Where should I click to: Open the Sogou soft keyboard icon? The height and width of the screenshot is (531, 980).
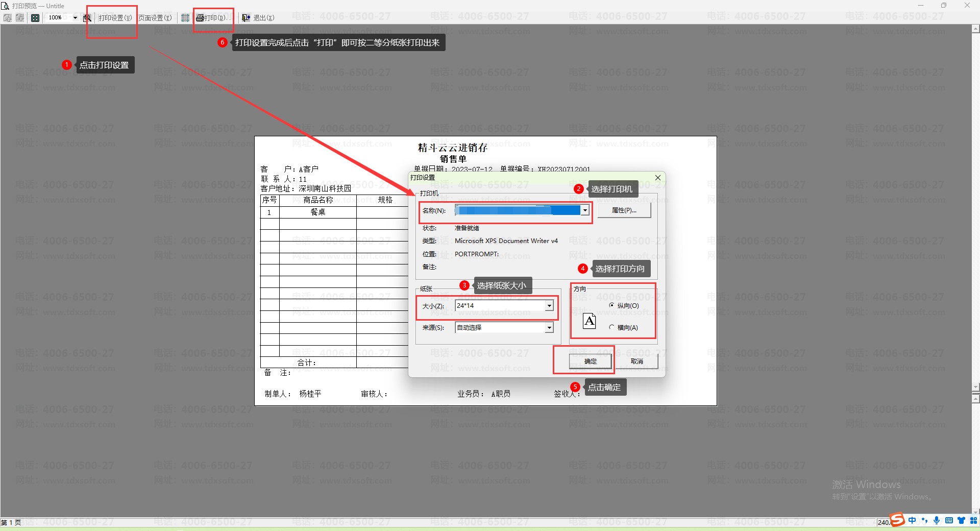pyautogui.click(x=949, y=520)
